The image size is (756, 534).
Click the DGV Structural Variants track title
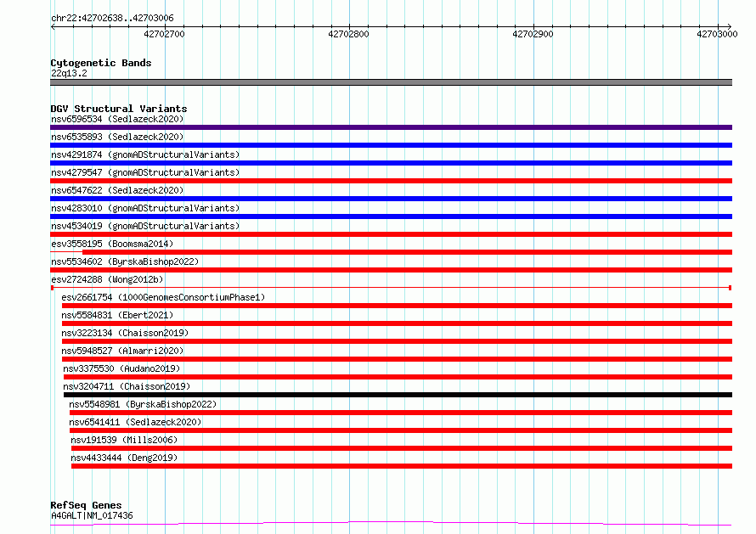[119, 109]
